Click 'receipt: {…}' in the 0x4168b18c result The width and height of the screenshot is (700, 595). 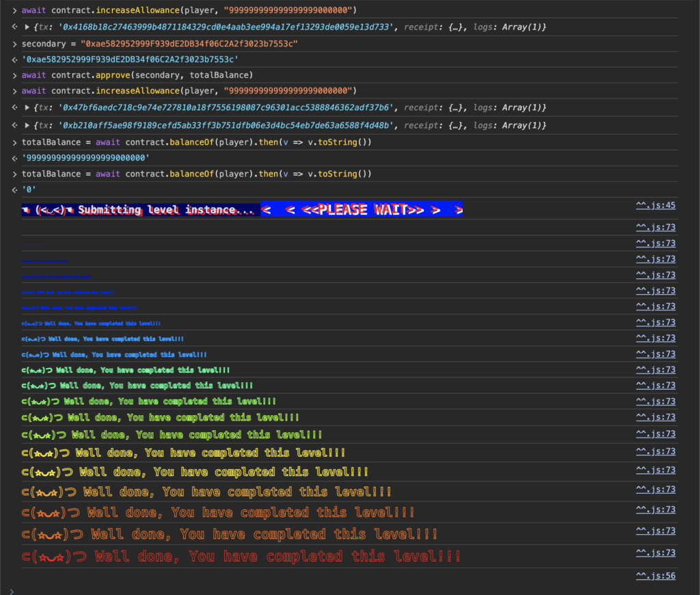pyautogui.click(x=433, y=27)
